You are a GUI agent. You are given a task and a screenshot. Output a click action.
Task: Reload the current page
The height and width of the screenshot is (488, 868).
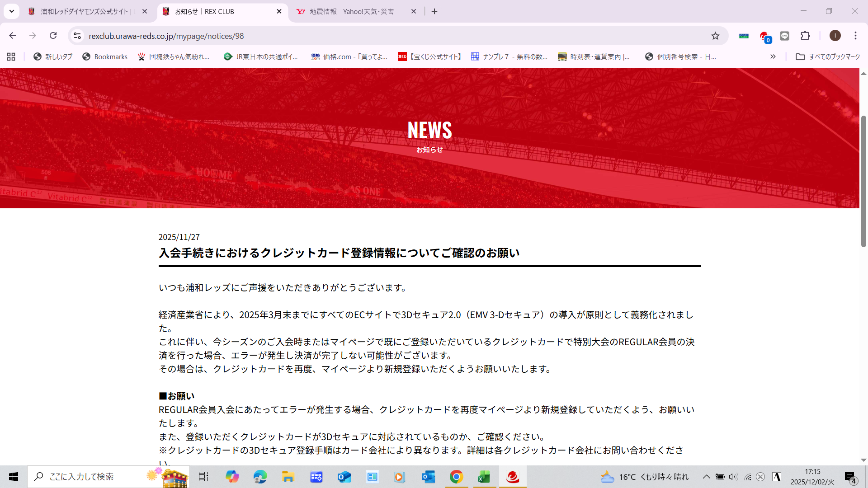click(x=53, y=36)
